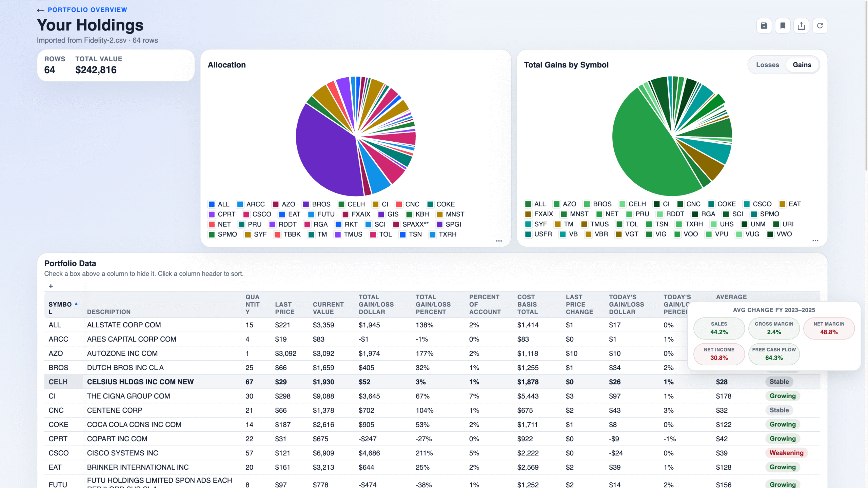Select the BRINKER INTERNATIONAL INC row
The height and width of the screenshot is (488, 868).
tap(432, 467)
